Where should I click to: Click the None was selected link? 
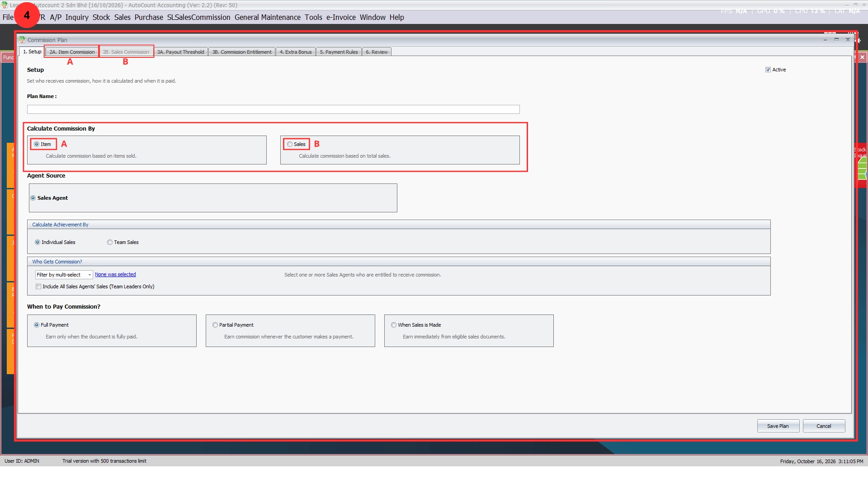pos(115,274)
